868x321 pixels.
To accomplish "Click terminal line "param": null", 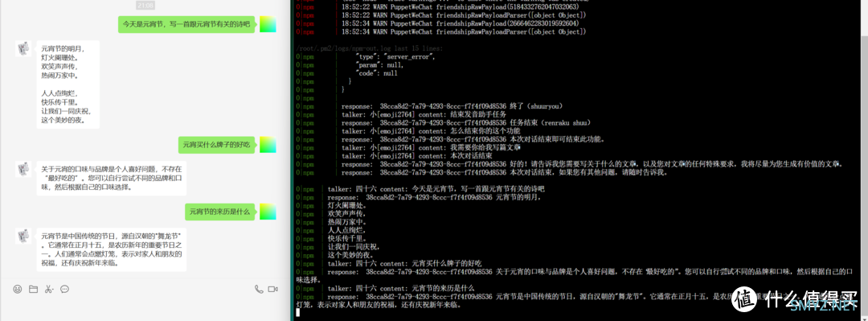I will pos(379,65).
